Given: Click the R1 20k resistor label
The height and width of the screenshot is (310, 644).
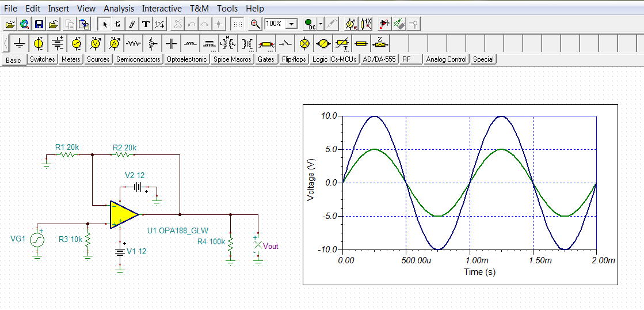Looking at the screenshot, I should coord(66,147).
